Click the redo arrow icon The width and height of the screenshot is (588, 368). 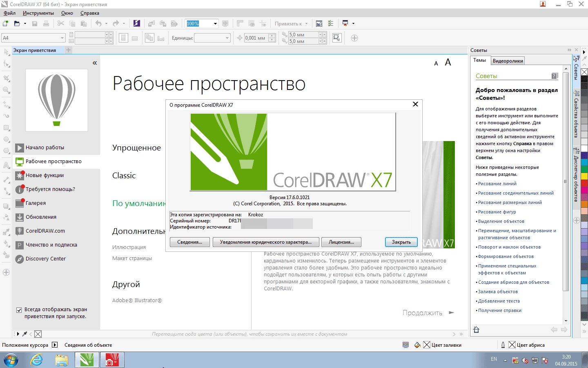(x=116, y=24)
